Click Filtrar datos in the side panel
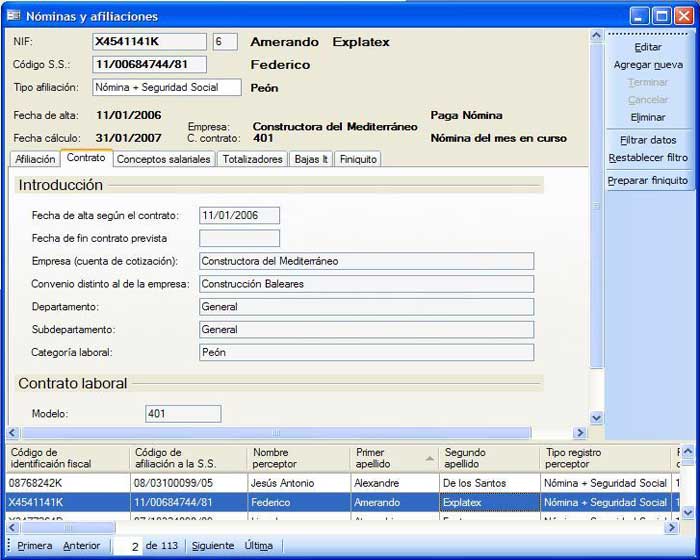Image resolution: width=700 pixels, height=560 pixels. 648,140
